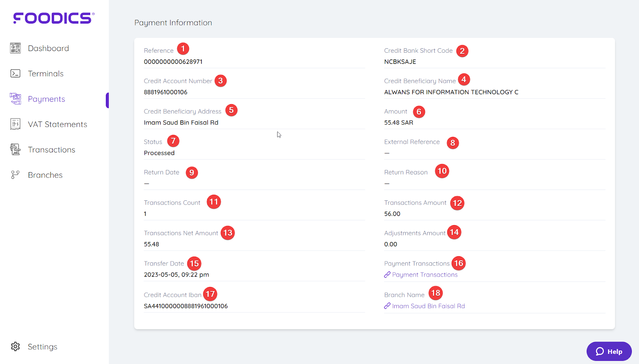Click the reference number 0000000000628971
Viewport: 639px width, 364px height.
pos(173,62)
